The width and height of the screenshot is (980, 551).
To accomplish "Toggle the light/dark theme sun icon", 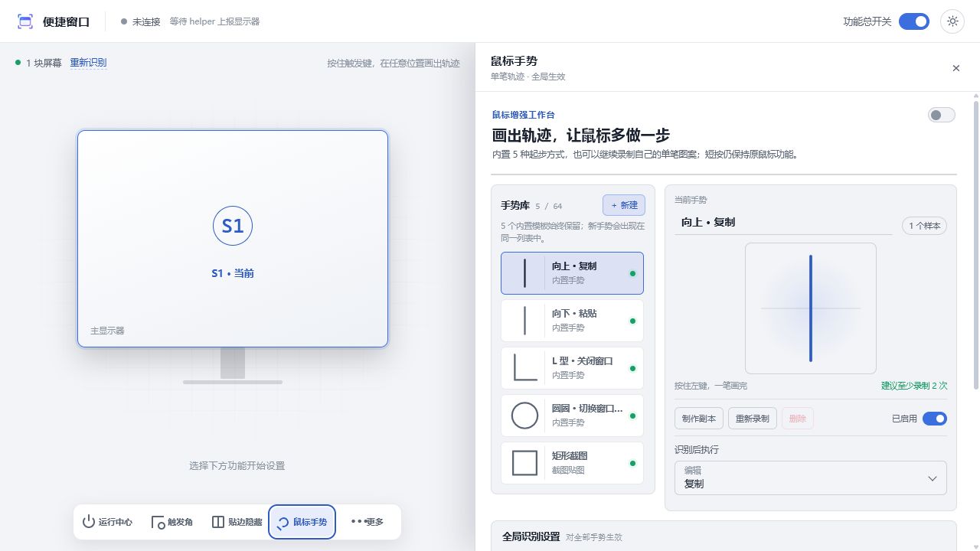I will coord(952,21).
